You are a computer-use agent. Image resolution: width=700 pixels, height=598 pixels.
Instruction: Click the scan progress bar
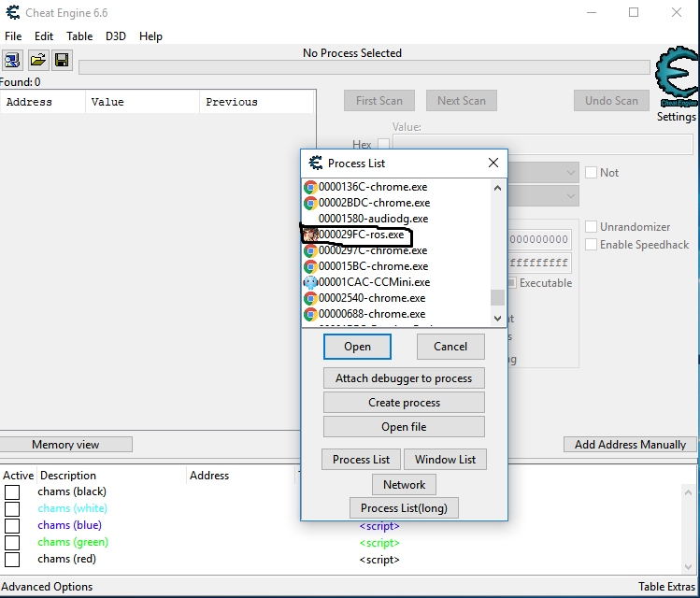coord(364,67)
